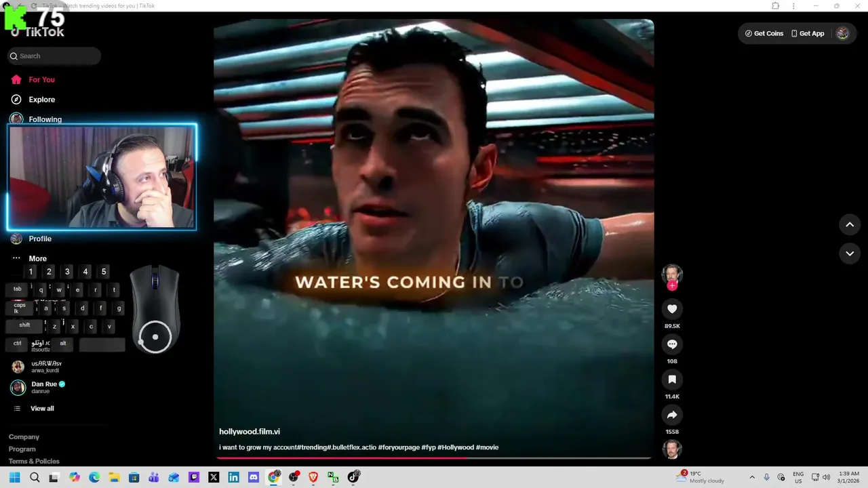Switch ENG US input language
The width and height of the screenshot is (868, 488).
click(798, 477)
